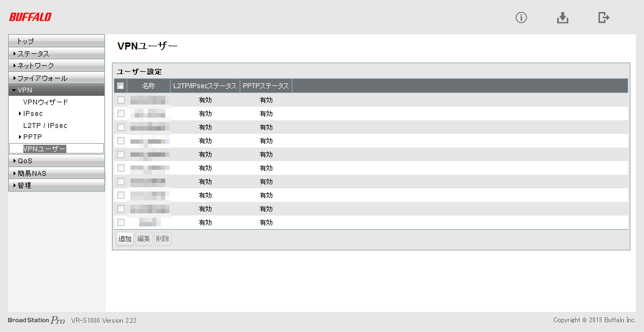
Task: Open the L2TP / IPsec settings page
Action: point(45,125)
